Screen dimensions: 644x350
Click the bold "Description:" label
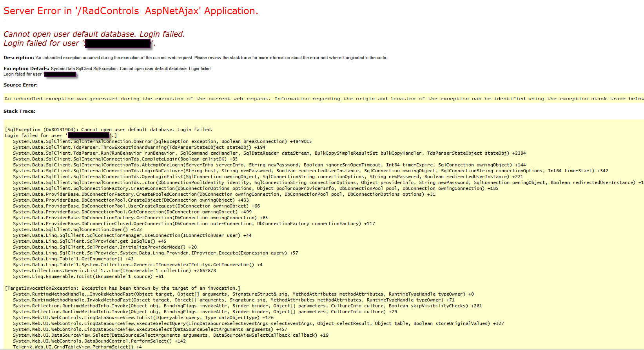(x=19, y=58)
